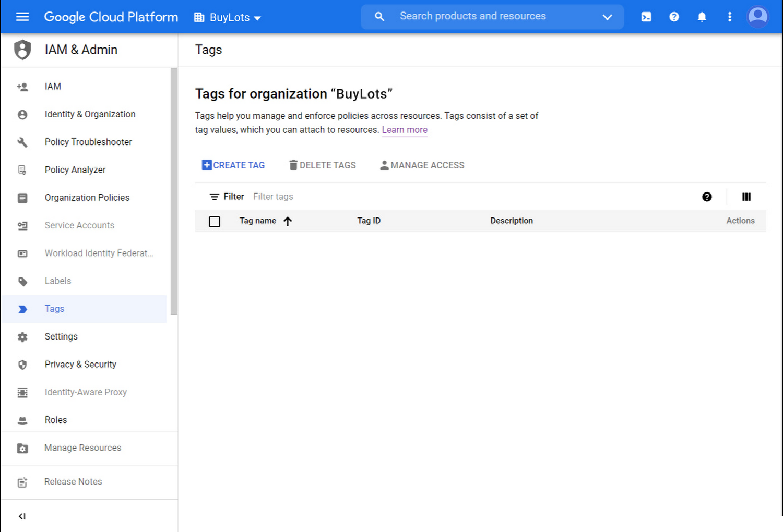This screenshot has height=532, width=783.
Task: Follow the Learn more link
Action: [405, 130]
